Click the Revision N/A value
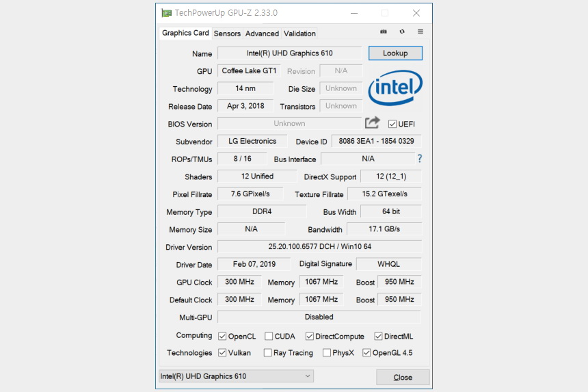 pos(341,71)
